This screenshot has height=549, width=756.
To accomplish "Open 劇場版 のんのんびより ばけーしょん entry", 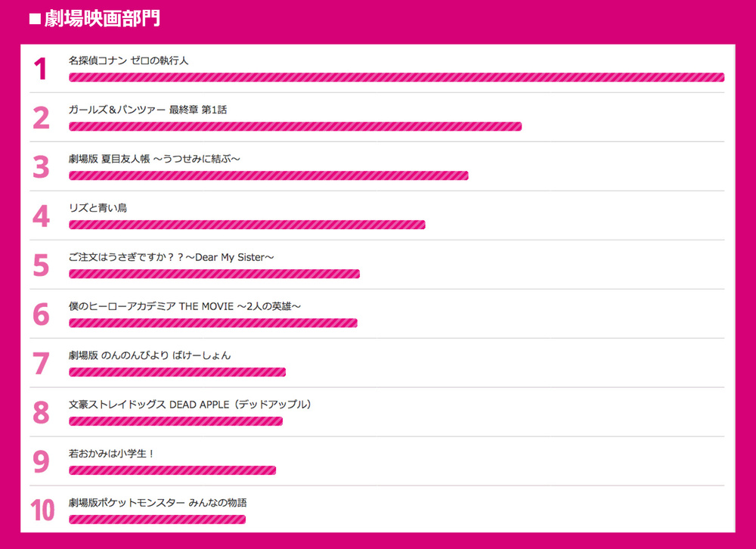I will point(150,355).
